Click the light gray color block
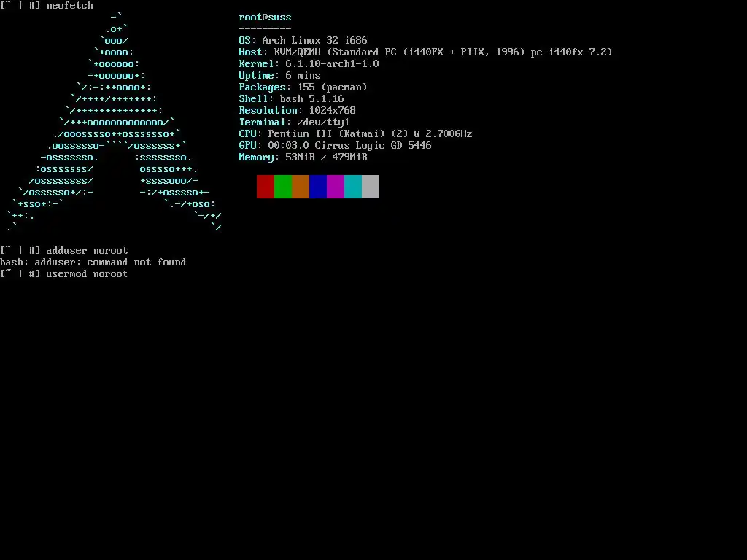 click(371, 186)
